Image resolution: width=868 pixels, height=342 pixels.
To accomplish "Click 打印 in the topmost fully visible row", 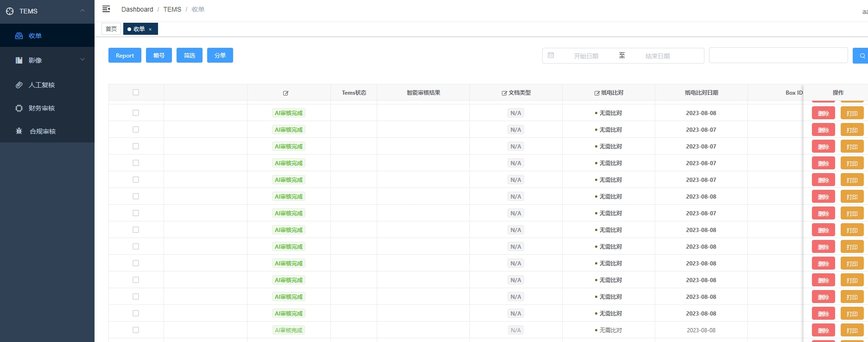I will pyautogui.click(x=852, y=113).
